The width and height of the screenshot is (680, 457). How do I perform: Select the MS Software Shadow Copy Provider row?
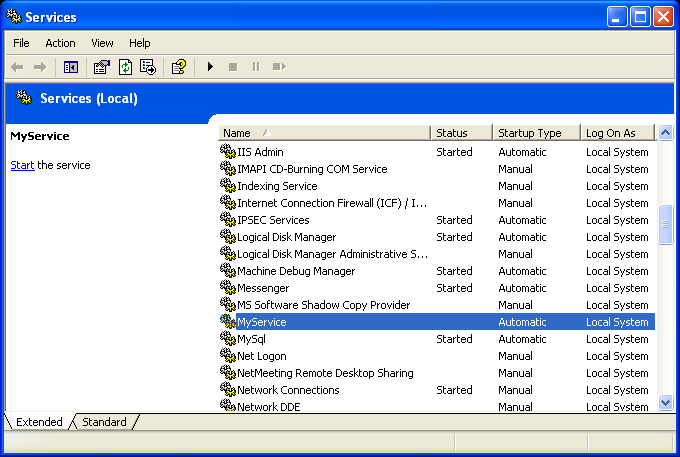(x=437, y=305)
